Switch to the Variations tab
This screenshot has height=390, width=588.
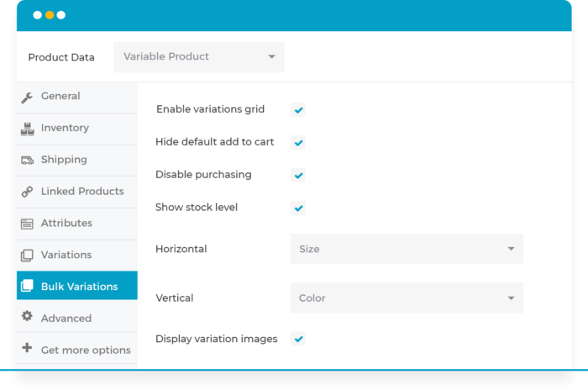[x=77, y=256]
